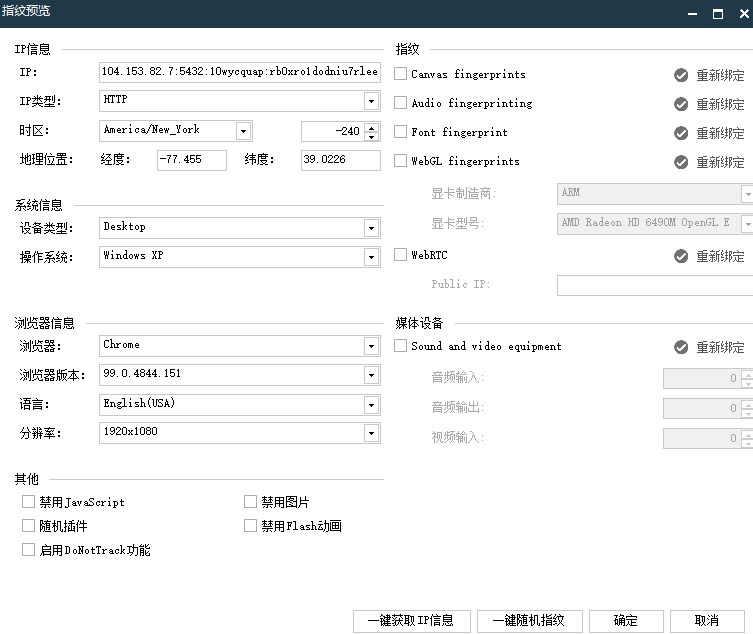Enable Canvas fingerprints checkbox
Viewport: 753px width, 634px height.
point(400,73)
